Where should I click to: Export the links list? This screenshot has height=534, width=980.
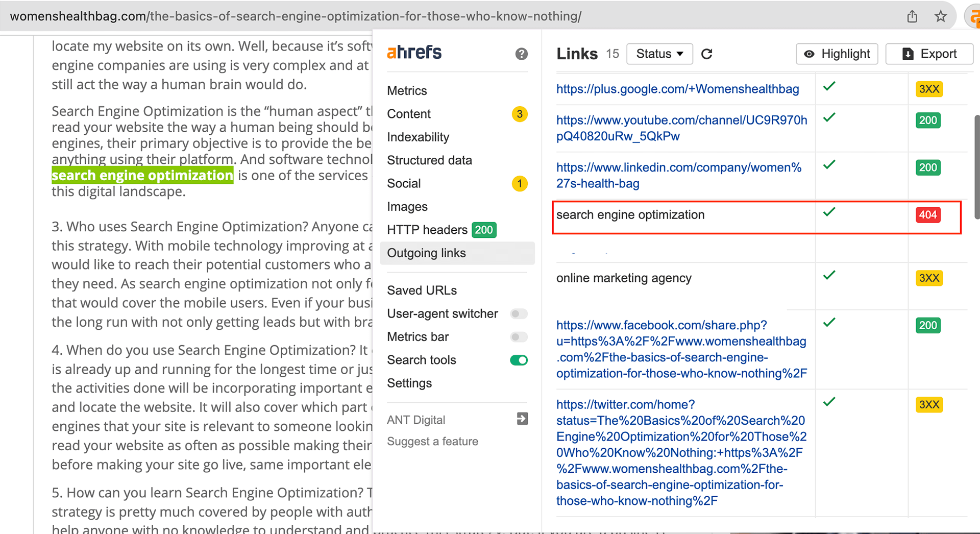point(929,54)
